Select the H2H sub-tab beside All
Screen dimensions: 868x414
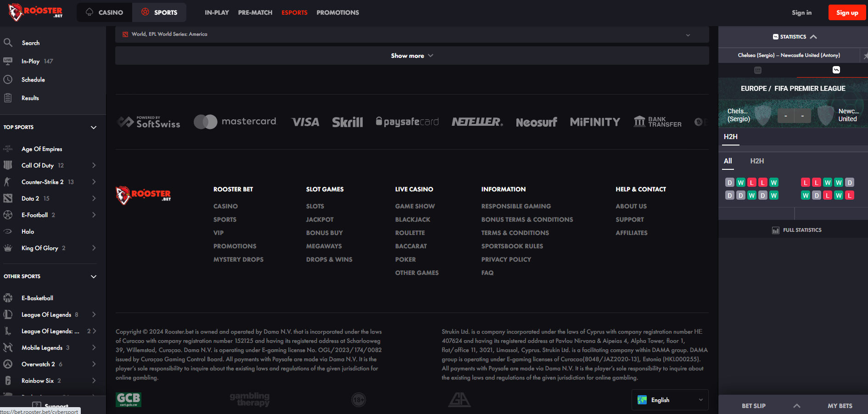point(757,161)
